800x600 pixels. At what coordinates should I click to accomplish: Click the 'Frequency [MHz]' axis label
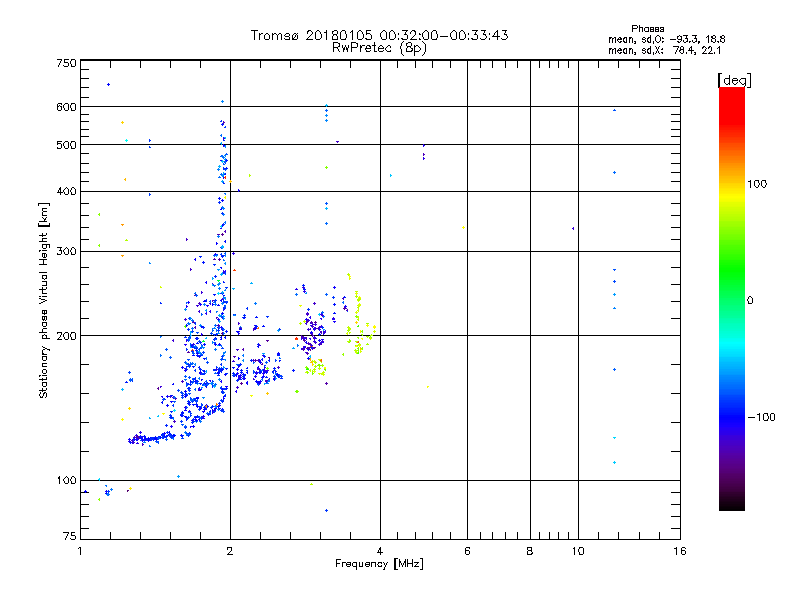[x=379, y=564]
